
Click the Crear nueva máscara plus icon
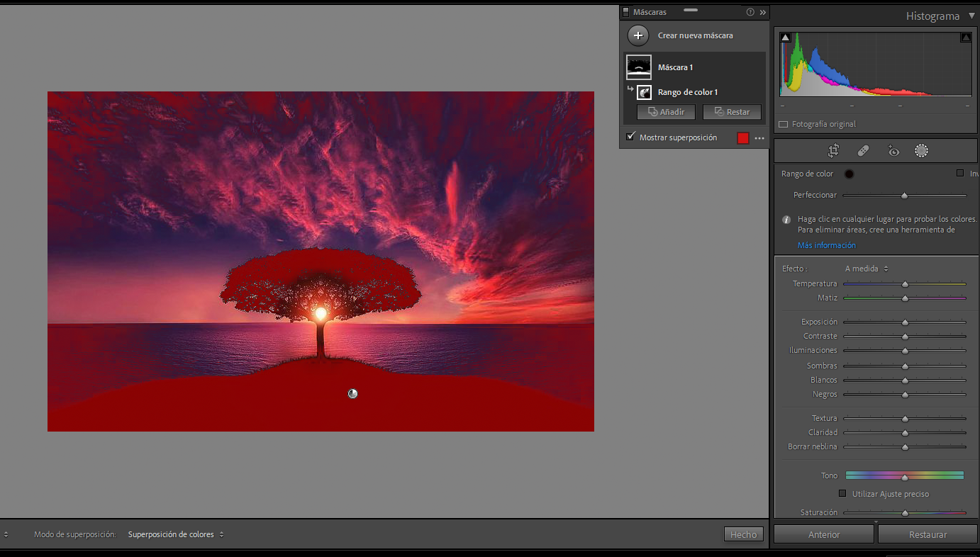pyautogui.click(x=637, y=35)
